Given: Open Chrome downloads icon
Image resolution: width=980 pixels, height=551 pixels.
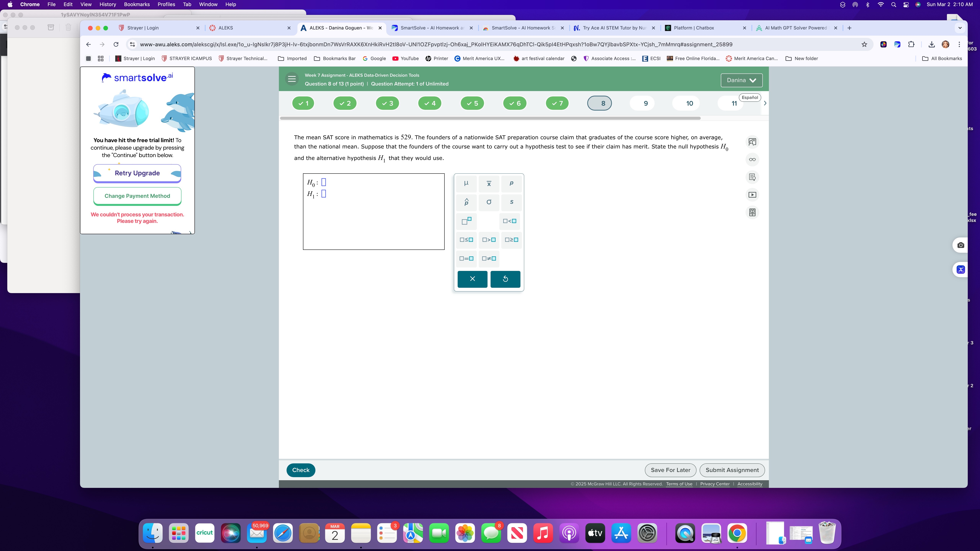Looking at the screenshot, I should tap(932, 45).
